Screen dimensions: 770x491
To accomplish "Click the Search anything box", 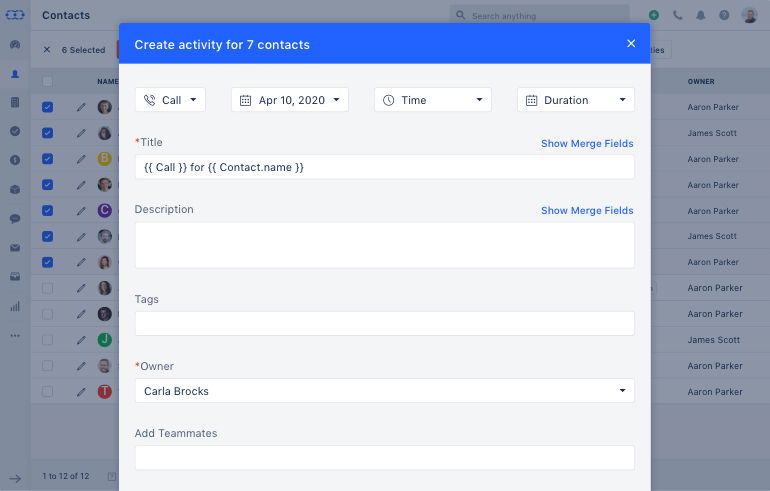I will pyautogui.click(x=539, y=15).
